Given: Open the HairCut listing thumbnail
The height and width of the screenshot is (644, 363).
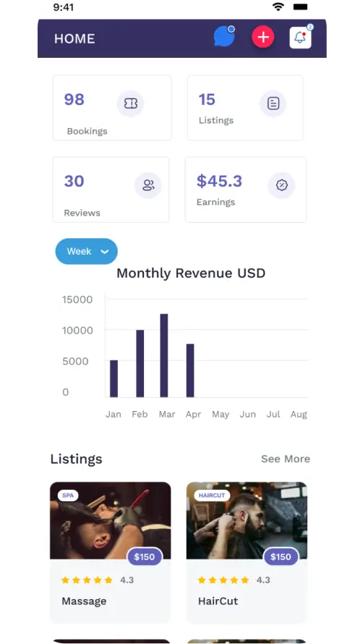Looking at the screenshot, I should (247, 520).
